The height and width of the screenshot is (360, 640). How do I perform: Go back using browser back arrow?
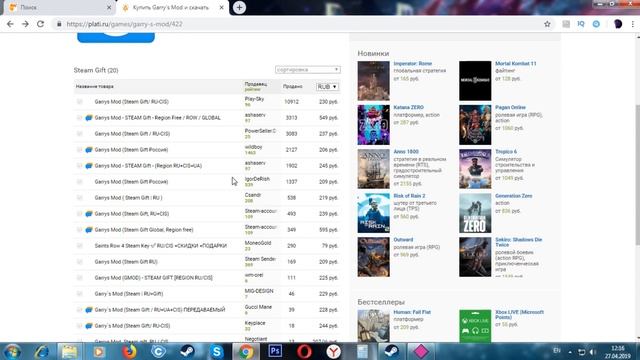point(10,24)
